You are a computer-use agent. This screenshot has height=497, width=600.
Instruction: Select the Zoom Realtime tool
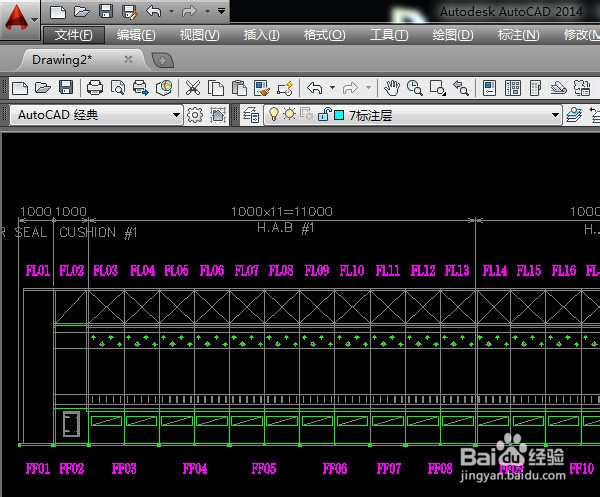click(415, 88)
